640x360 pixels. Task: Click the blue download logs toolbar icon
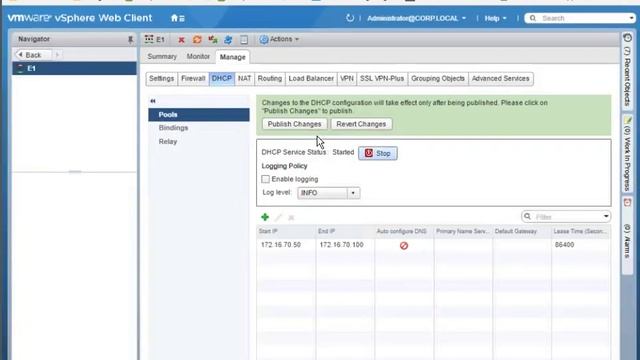tap(228, 39)
